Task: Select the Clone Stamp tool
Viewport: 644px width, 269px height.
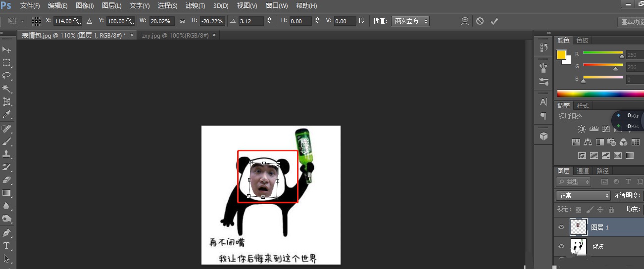Action: (x=7, y=154)
